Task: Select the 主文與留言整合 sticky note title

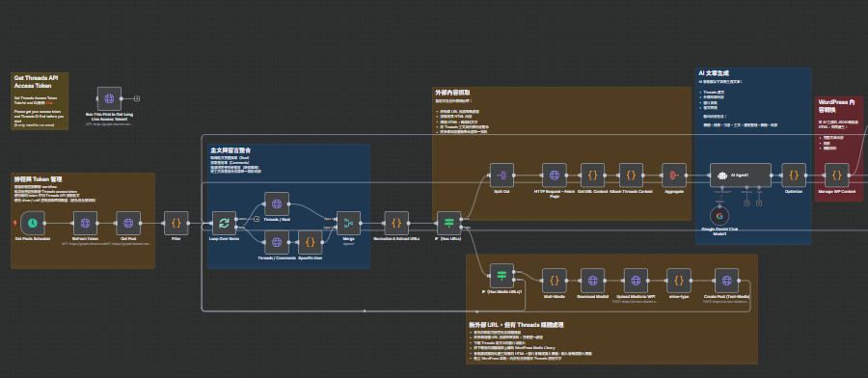Action: coord(231,150)
